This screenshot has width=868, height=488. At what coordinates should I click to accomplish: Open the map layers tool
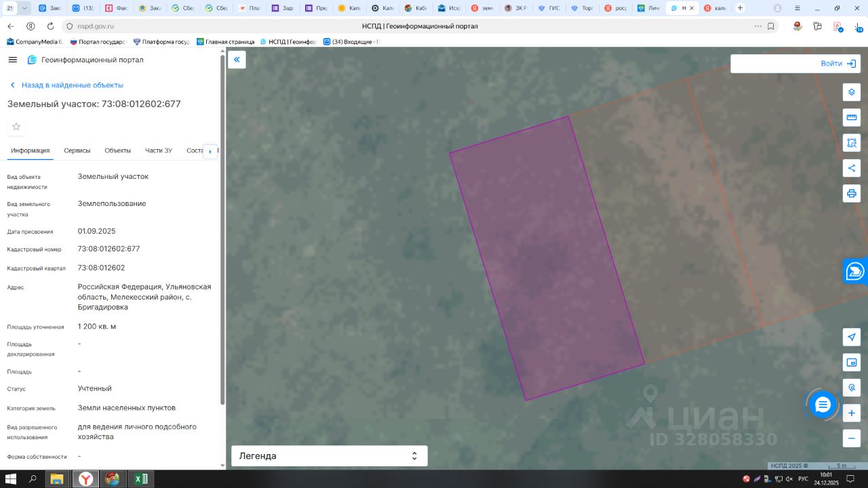852,92
